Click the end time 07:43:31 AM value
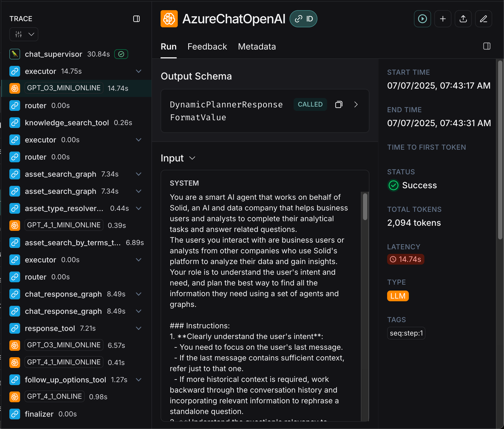This screenshot has width=504, height=429. [439, 123]
